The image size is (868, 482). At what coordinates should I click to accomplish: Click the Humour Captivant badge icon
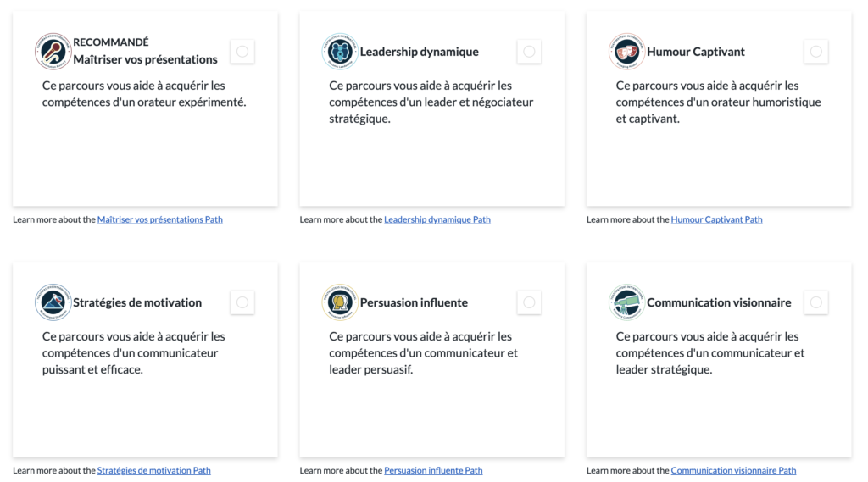[x=626, y=52]
